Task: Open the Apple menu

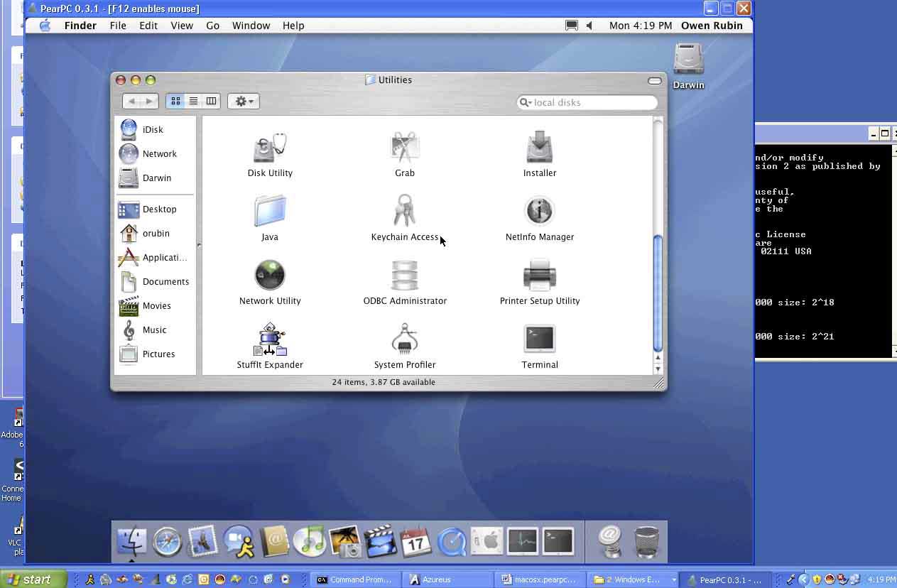Action: [45, 26]
